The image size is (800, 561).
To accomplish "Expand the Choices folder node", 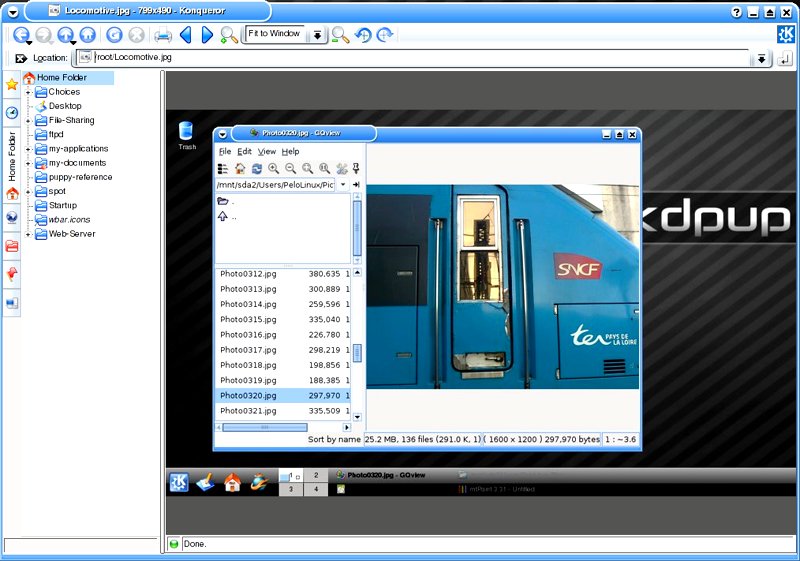I will click(x=29, y=92).
